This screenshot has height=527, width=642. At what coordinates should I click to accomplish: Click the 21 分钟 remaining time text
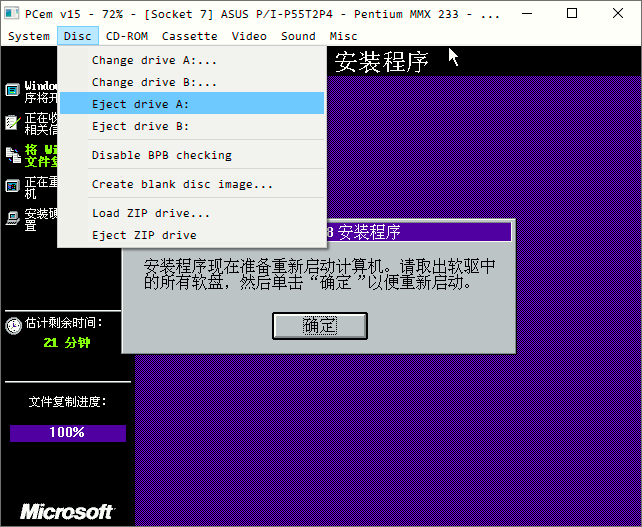[x=67, y=342]
